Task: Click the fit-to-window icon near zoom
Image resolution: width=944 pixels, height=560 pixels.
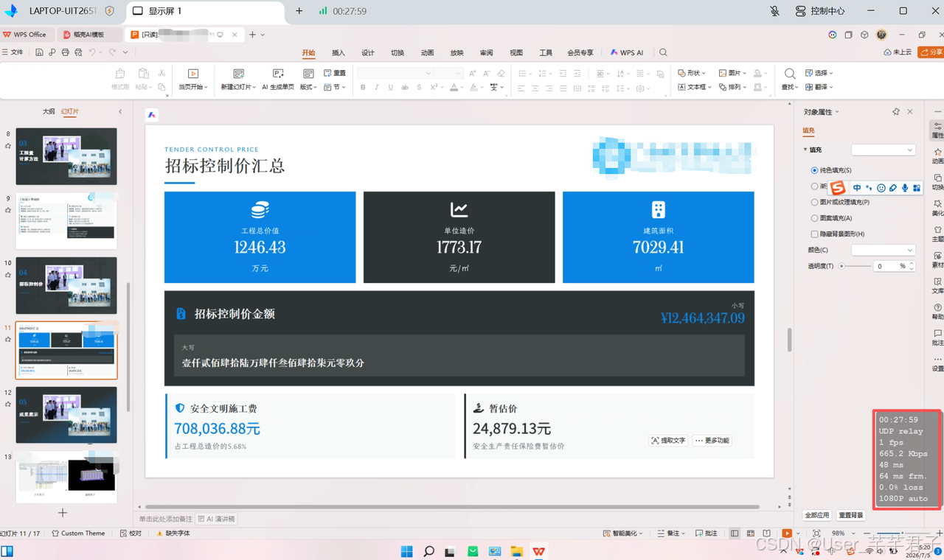Action: pyautogui.click(x=816, y=533)
